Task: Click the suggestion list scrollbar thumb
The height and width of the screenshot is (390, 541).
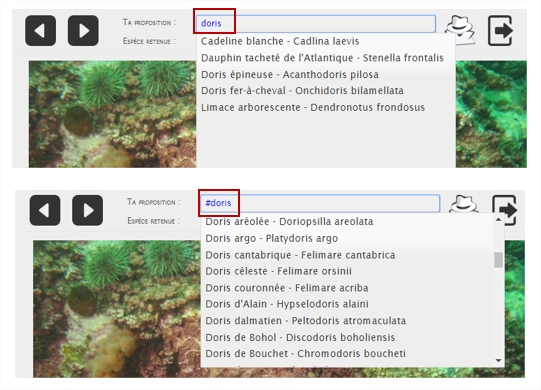Action: coord(498,260)
